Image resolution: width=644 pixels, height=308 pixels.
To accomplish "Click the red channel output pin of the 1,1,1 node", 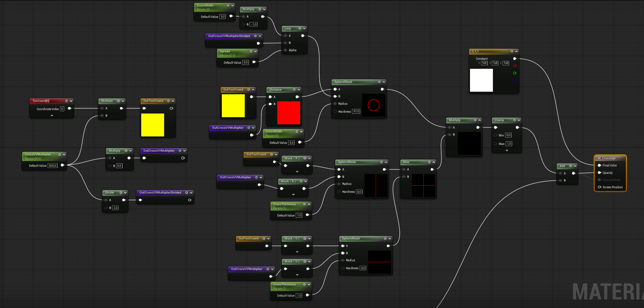I will pos(515,66).
